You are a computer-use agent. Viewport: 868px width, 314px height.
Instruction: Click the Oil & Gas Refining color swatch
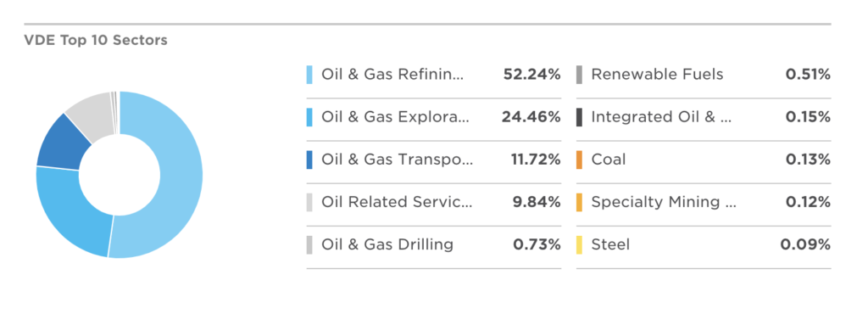coord(309,74)
